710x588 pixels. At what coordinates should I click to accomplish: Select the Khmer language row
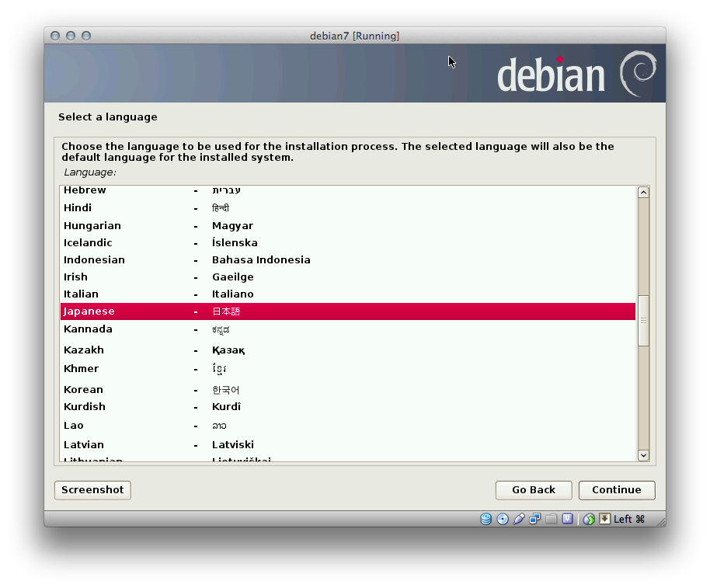[348, 369]
